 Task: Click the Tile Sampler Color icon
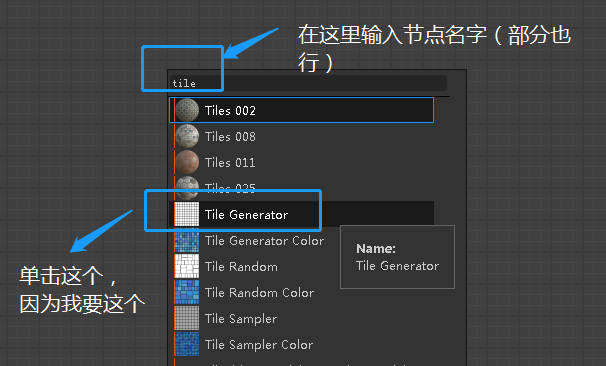click(x=187, y=344)
